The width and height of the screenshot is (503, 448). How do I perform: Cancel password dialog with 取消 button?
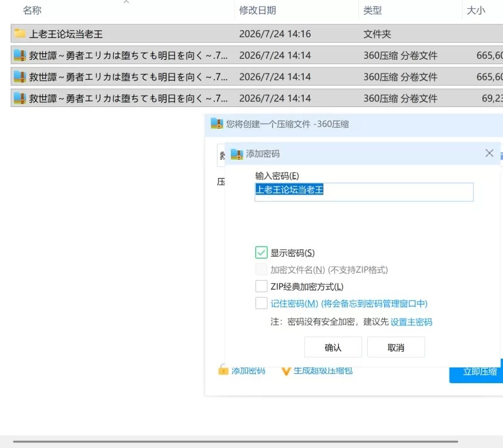click(396, 347)
